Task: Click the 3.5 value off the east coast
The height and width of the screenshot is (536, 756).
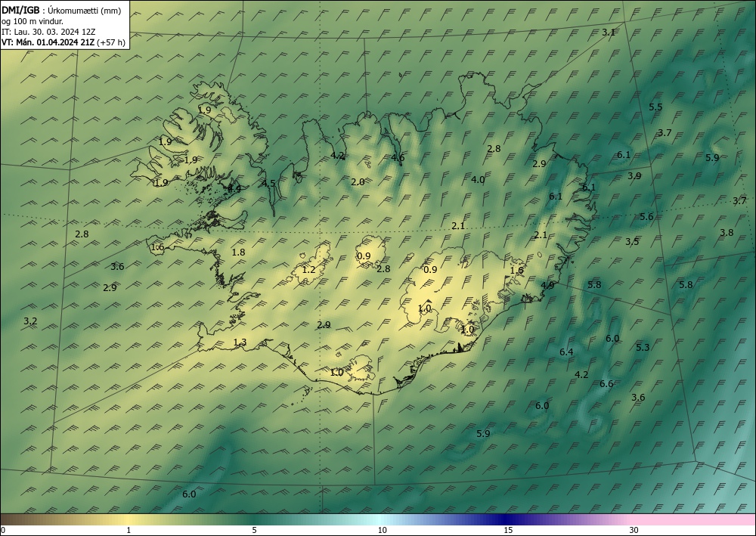Action: click(632, 241)
